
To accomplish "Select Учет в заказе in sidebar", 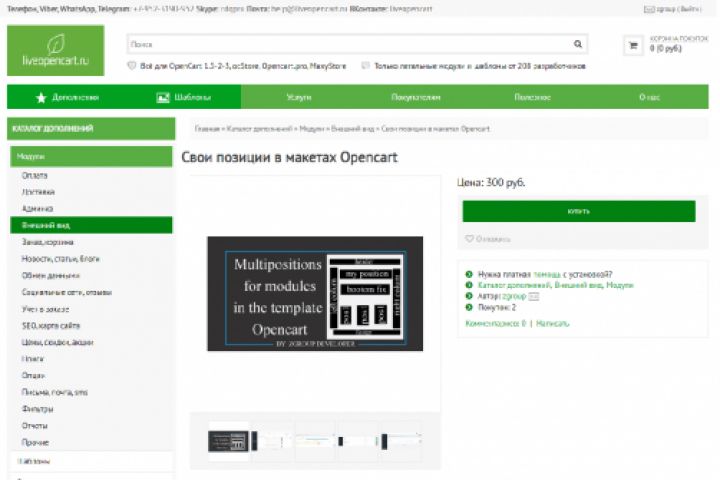I will pos(45,309).
